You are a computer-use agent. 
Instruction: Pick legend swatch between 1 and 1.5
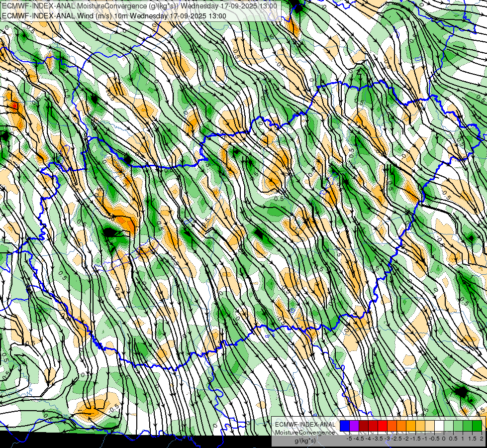(468, 426)
